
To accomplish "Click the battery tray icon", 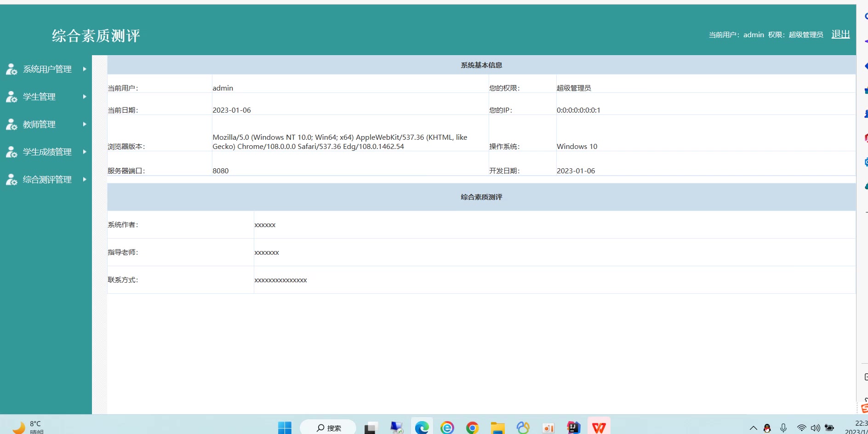I will click(829, 428).
